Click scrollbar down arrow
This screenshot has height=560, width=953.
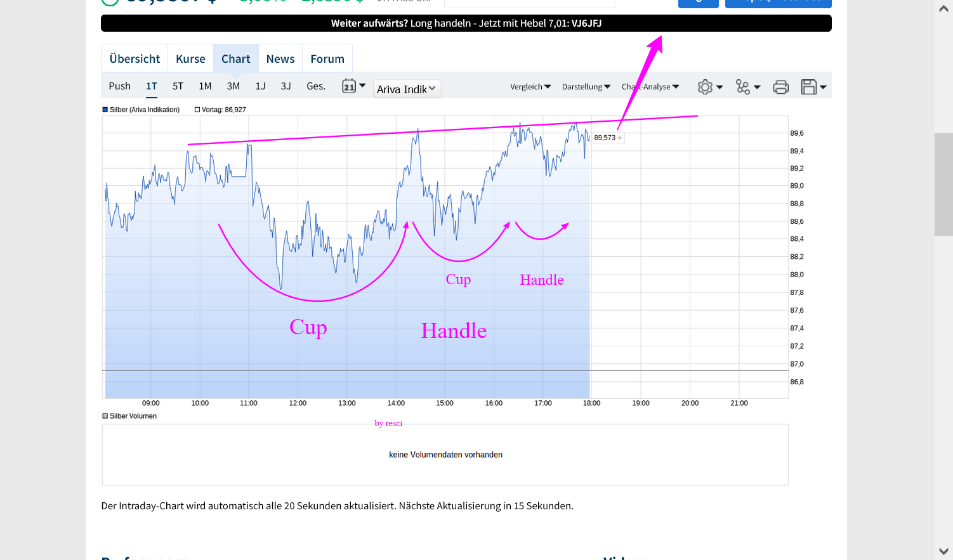click(943, 551)
